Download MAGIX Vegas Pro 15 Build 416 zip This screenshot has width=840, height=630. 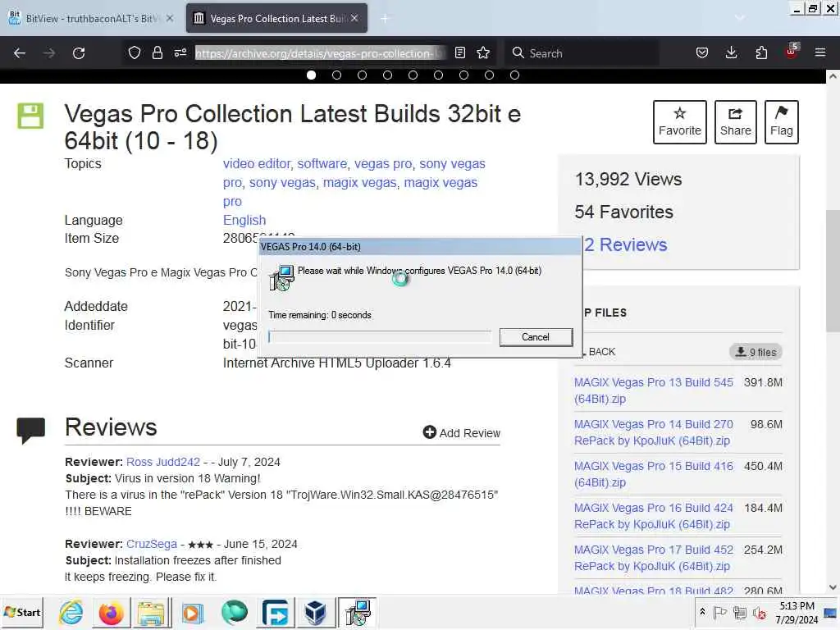click(654, 474)
